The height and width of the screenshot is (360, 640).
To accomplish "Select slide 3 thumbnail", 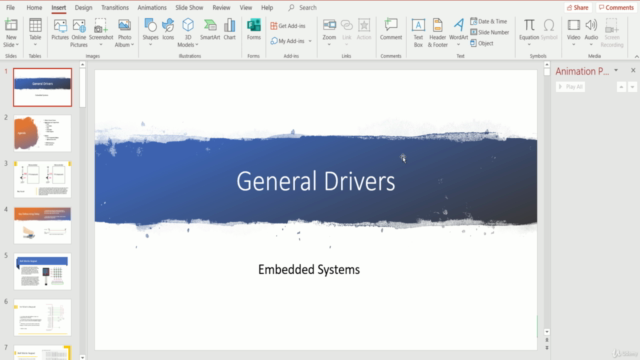I will pyautogui.click(x=42, y=179).
